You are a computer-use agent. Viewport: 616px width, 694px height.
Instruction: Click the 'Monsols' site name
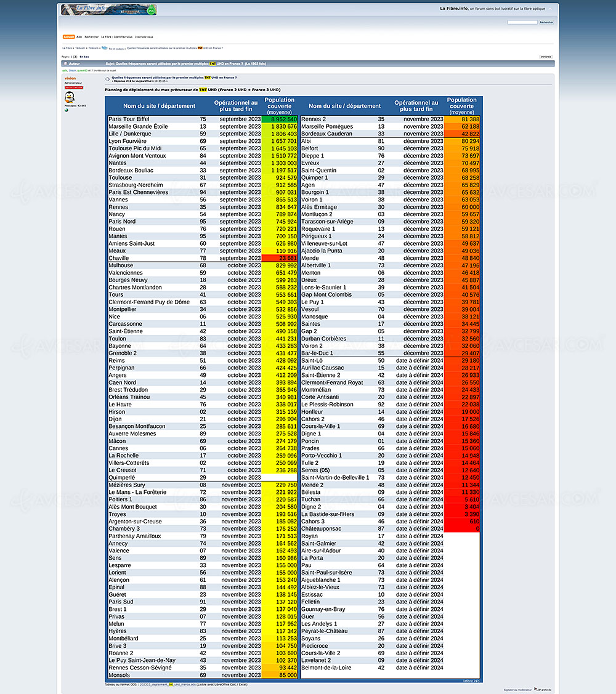pyautogui.click(x=119, y=675)
